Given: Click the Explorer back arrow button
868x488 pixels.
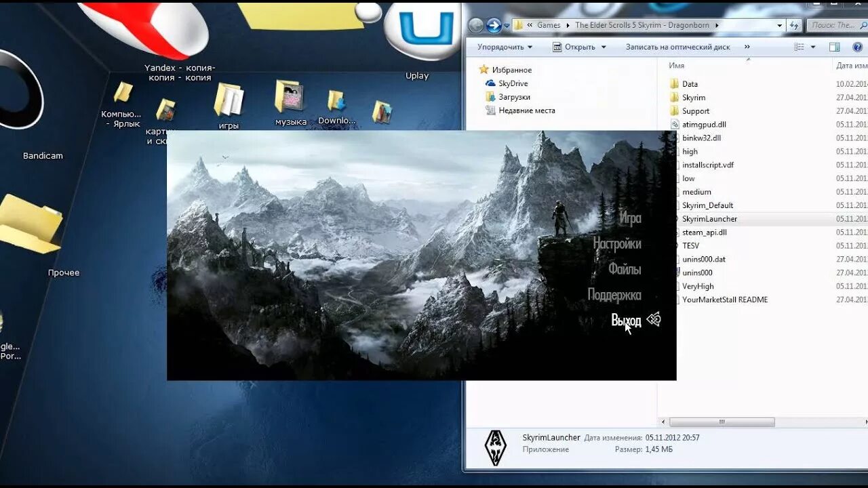Looking at the screenshot, I should (476, 26).
